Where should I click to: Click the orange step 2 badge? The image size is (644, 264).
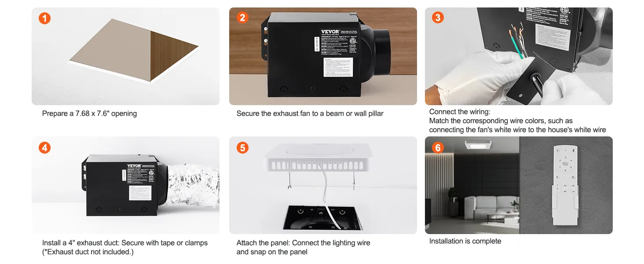click(x=242, y=18)
